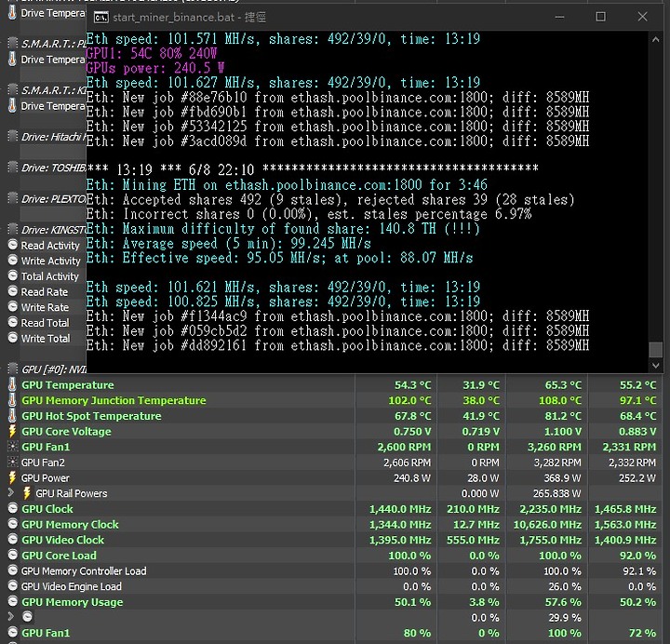Click lightning icon beside GPU Core Voltage
The width and height of the screenshot is (670, 644).
pos(12,431)
